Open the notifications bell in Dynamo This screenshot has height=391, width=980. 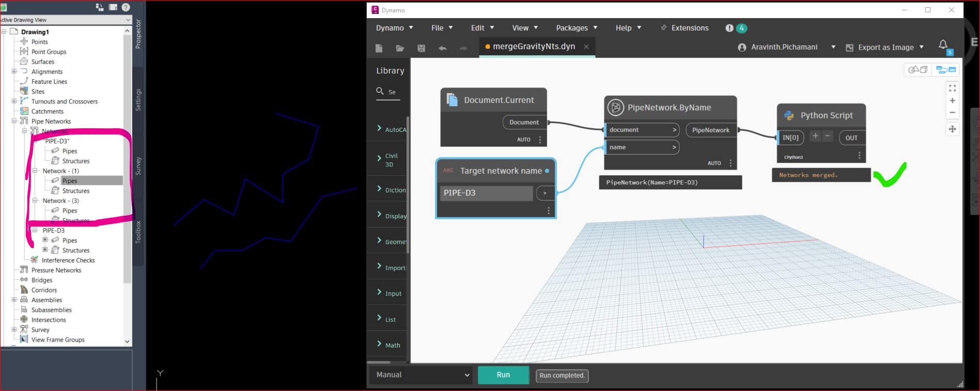tap(943, 45)
